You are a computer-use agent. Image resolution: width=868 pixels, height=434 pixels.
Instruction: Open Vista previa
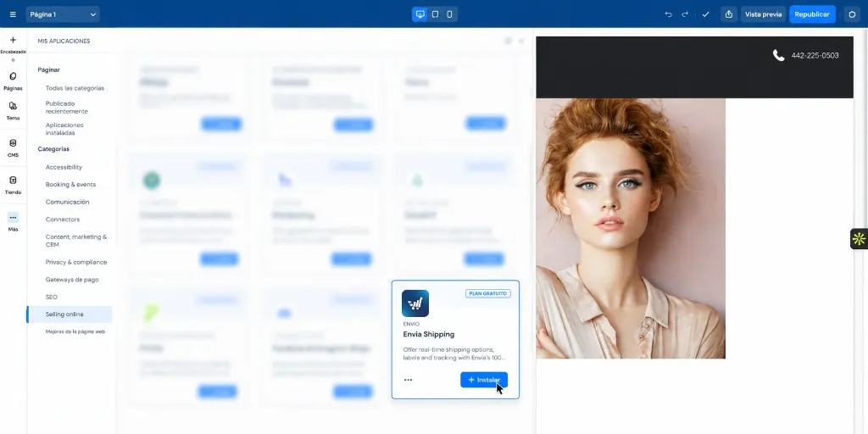[764, 14]
